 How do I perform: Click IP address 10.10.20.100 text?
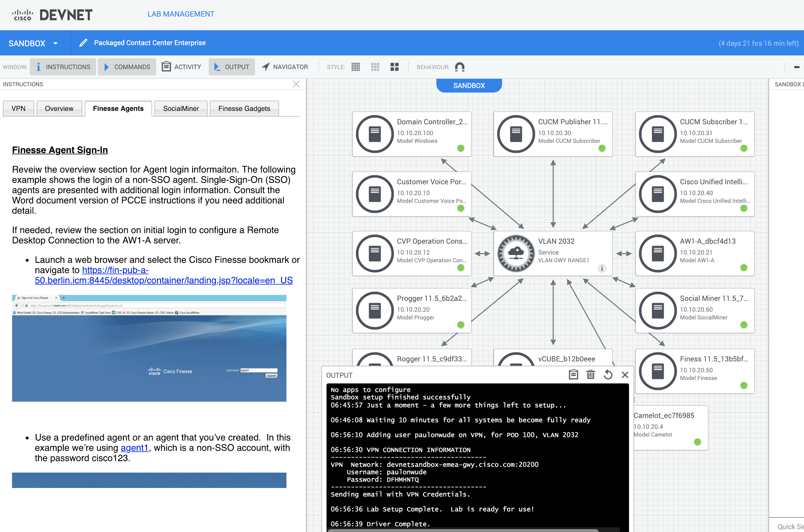415,133
